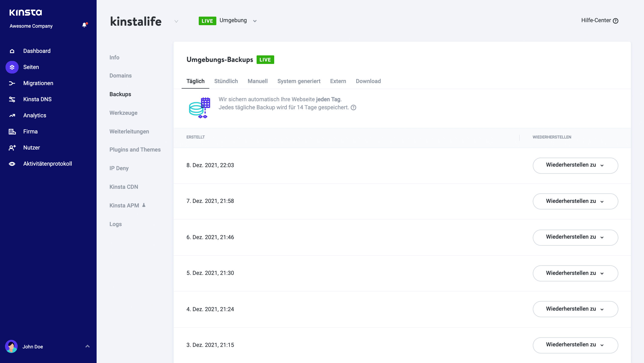Open the kinstalife site menu
The height and width of the screenshot is (363, 644).
[x=176, y=21]
